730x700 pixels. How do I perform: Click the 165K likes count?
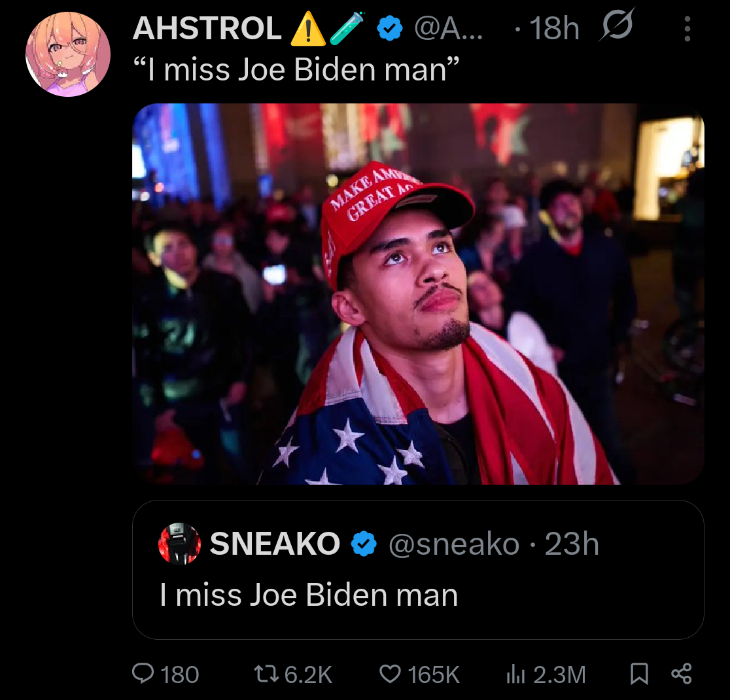pyautogui.click(x=434, y=674)
